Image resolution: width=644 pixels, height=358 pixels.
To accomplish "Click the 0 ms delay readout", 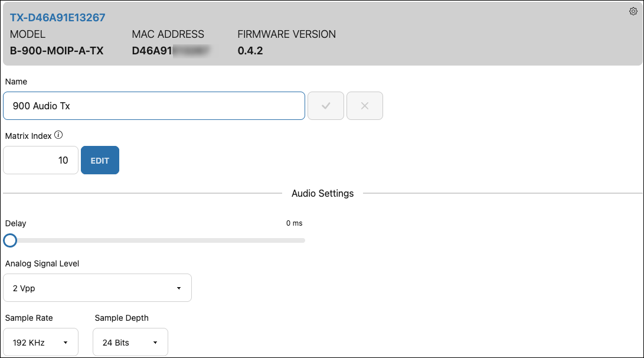I will click(294, 223).
